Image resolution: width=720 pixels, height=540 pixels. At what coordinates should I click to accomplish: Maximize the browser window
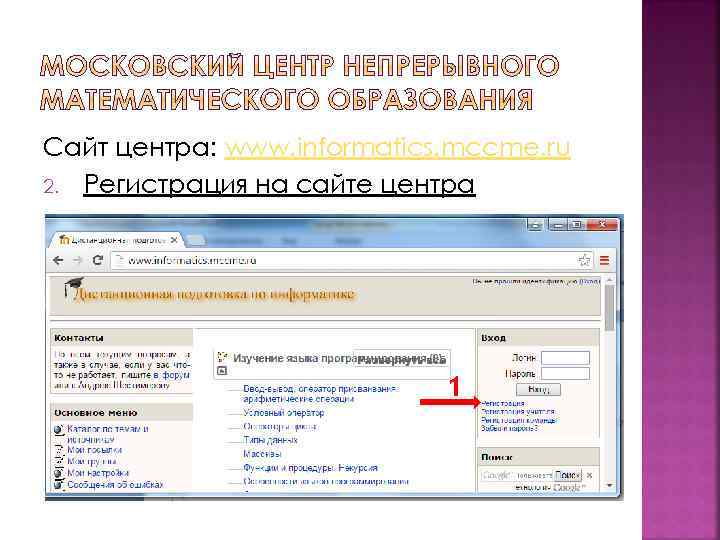click(576, 225)
